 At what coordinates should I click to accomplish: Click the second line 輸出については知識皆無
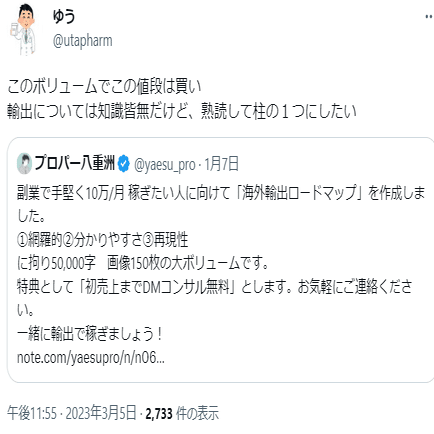pyautogui.click(x=182, y=111)
